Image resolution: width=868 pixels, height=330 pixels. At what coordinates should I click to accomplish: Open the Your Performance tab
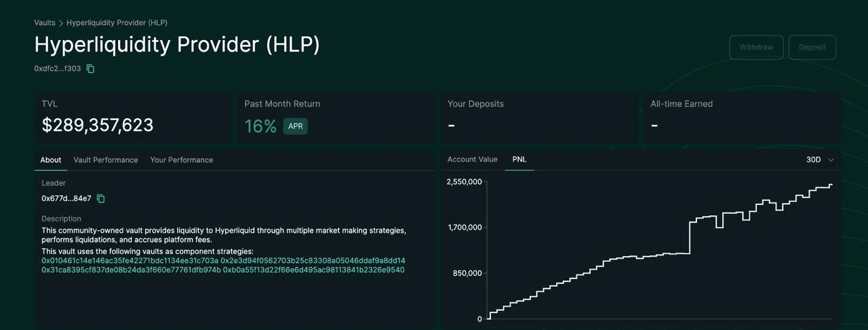pos(182,160)
